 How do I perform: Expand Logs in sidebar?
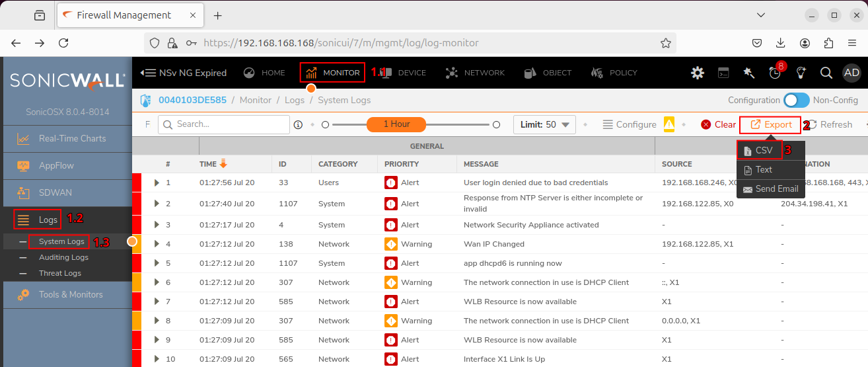[66, 220]
